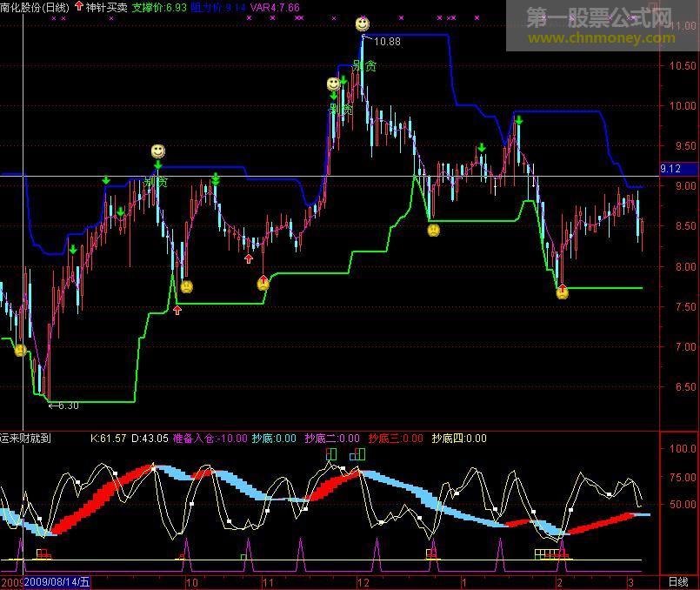
Task: Click the red arrow icon before 神针买卖
Action: [x=79, y=7]
